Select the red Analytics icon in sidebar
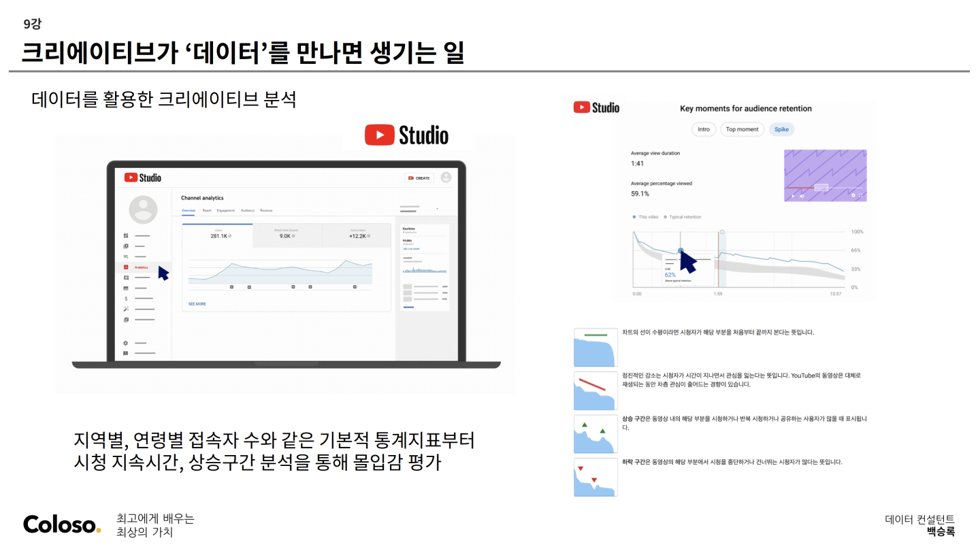 (x=125, y=267)
